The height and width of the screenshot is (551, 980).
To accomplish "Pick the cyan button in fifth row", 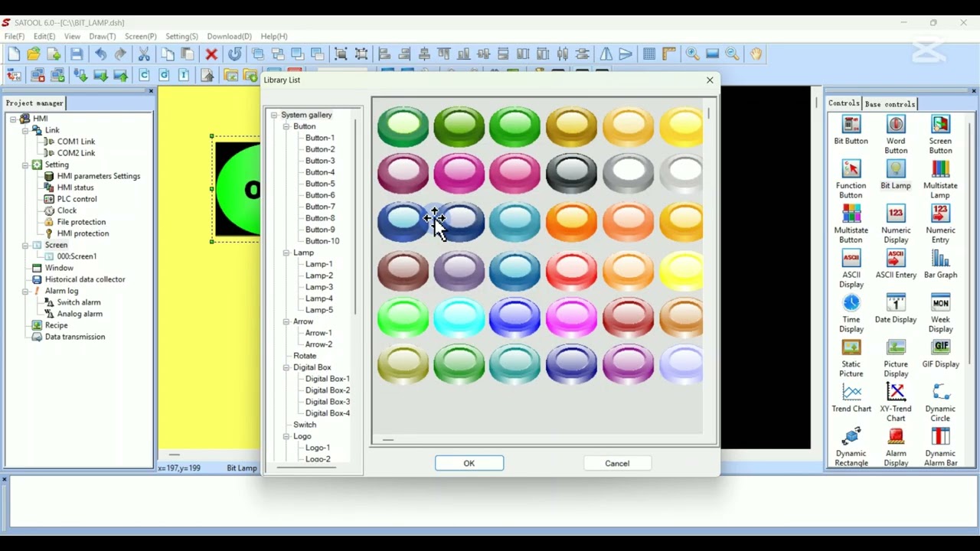I will click(x=459, y=318).
